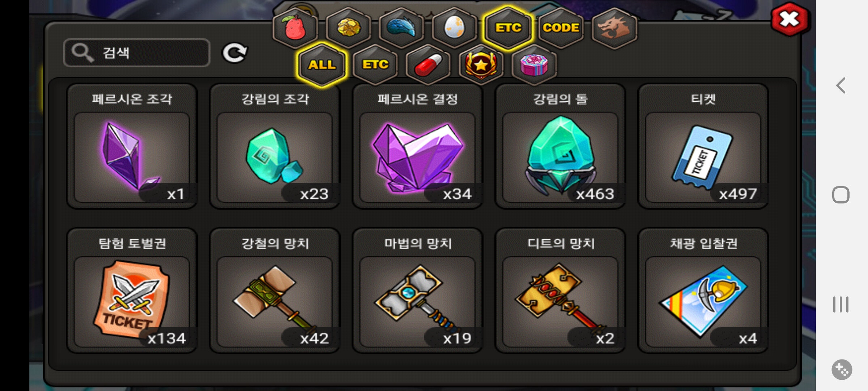
Task: Open the blue dragon scale category
Action: point(401,28)
